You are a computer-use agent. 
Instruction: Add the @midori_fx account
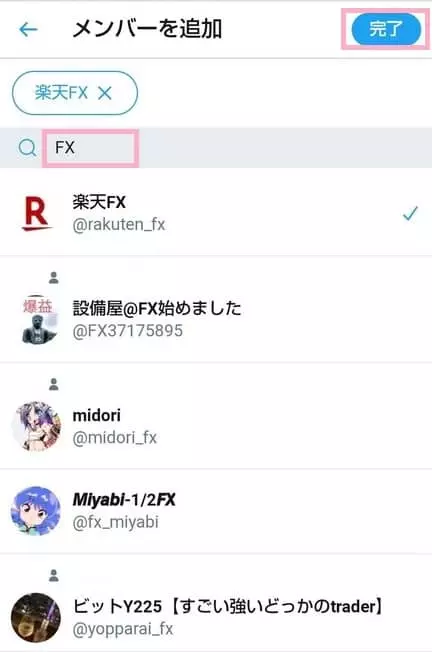click(216, 415)
